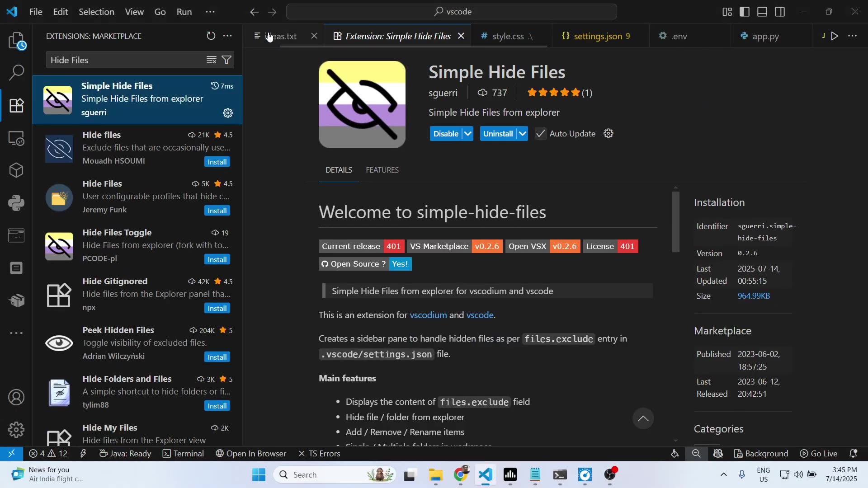The height and width of the screenshot is (488, 868).
Task: Open the Explorer view in activity bar
Action: point(17,41)
